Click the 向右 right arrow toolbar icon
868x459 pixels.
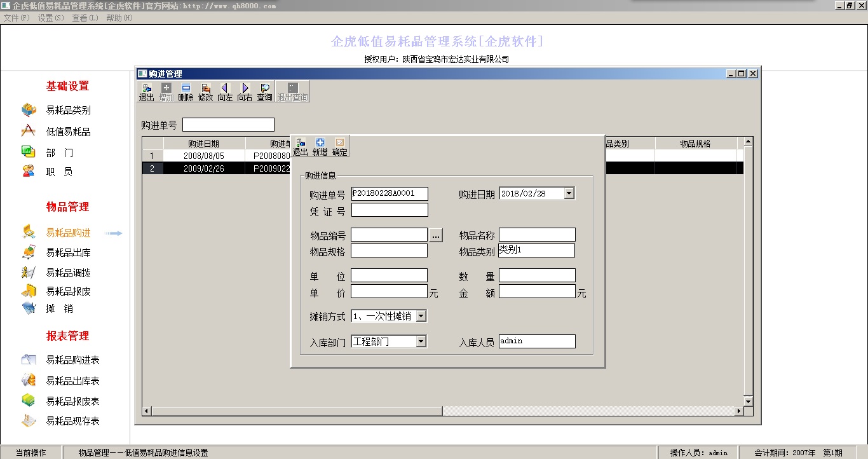[x=245, y=92]
